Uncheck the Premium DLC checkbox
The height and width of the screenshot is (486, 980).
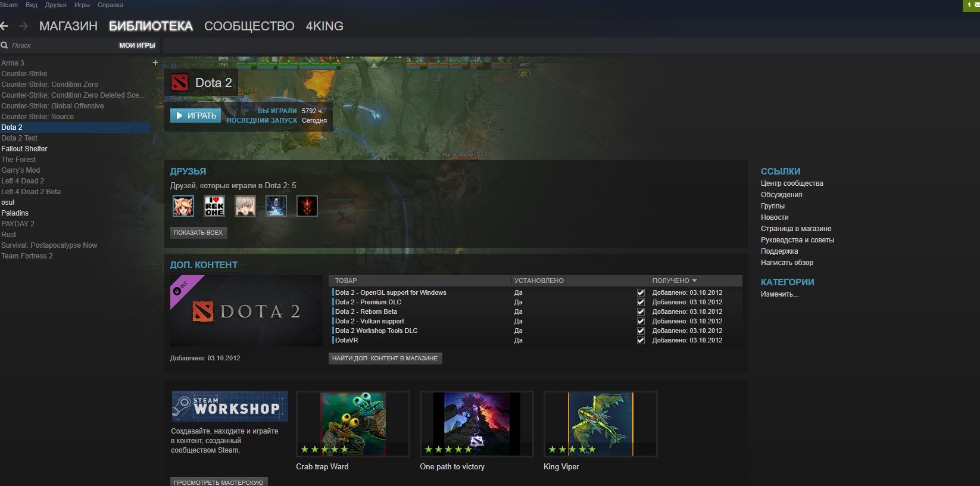(641, 302)
